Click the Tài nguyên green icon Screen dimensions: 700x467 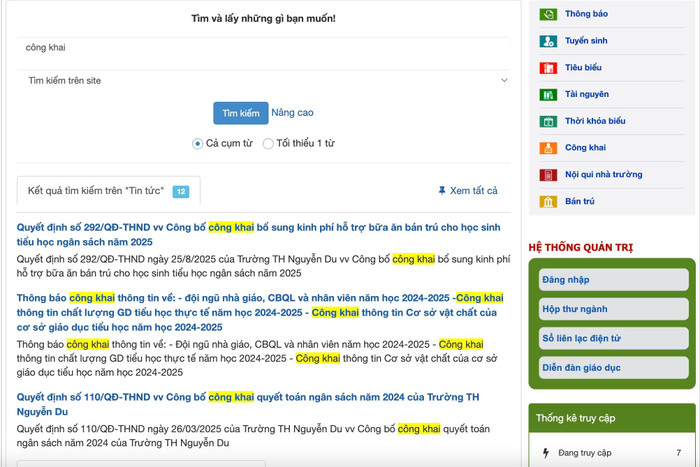point(549,94)
